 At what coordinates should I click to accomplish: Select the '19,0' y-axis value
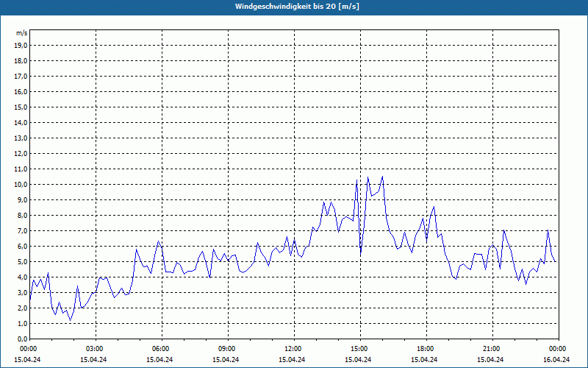[21, 46]
